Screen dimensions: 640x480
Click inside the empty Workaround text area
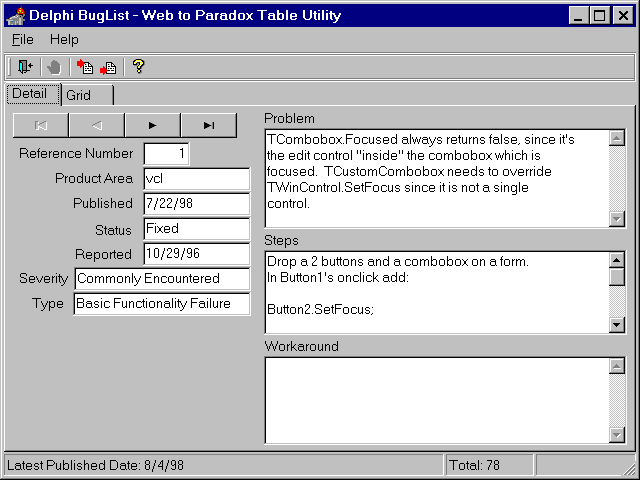click(436, 400)
